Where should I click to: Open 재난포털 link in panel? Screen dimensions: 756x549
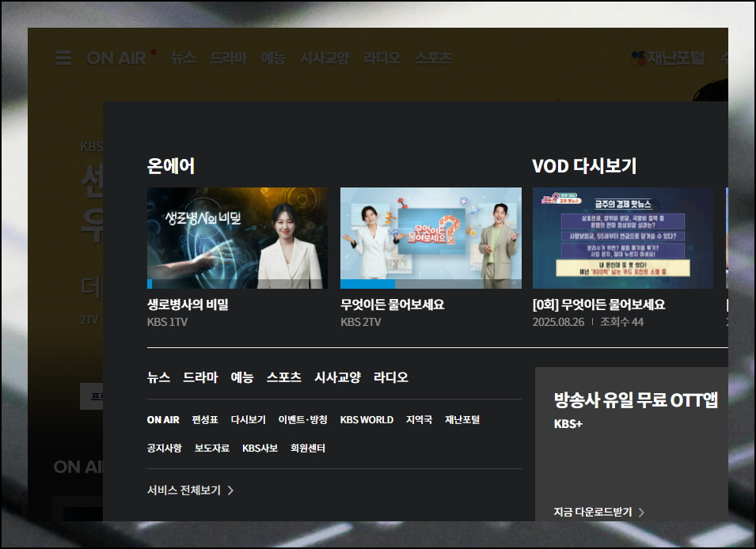pos(462,420)
